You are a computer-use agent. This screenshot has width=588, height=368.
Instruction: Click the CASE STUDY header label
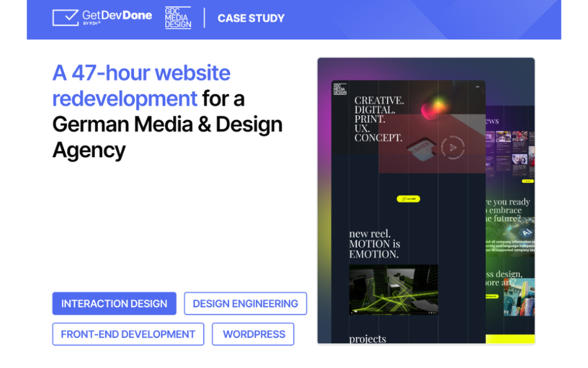click(251, 17)
